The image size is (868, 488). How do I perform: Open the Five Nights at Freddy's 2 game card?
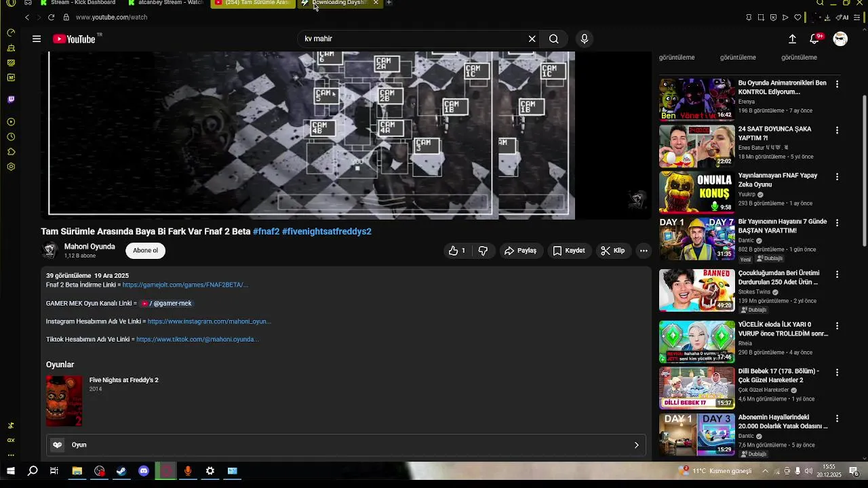[x=102, y=401]
